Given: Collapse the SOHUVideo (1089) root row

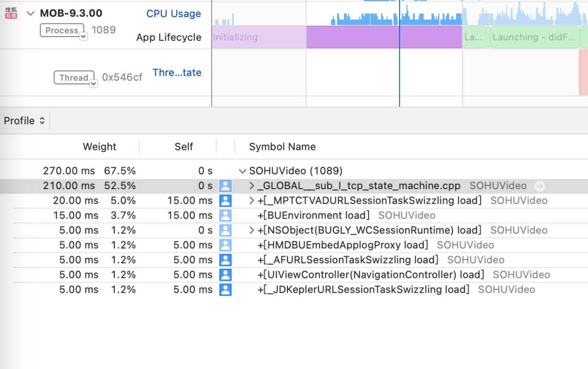Looking at the screenshot, I should (243, 171).
